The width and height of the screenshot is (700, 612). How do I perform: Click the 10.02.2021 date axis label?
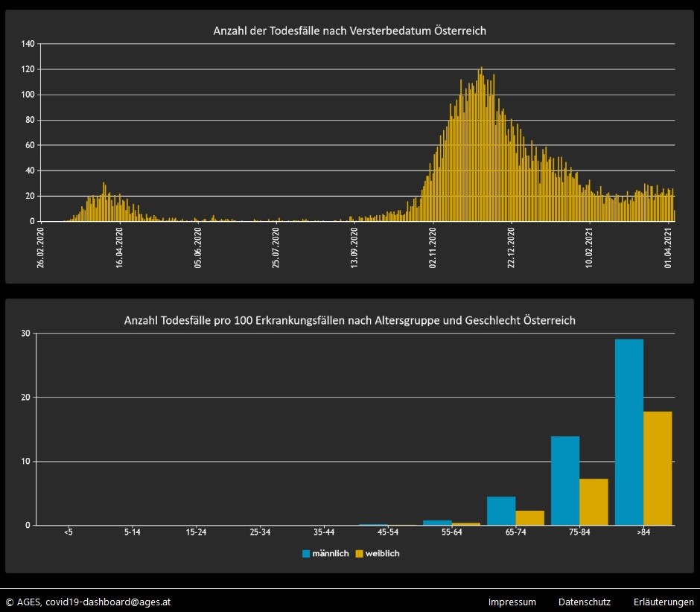pos(589,248)
